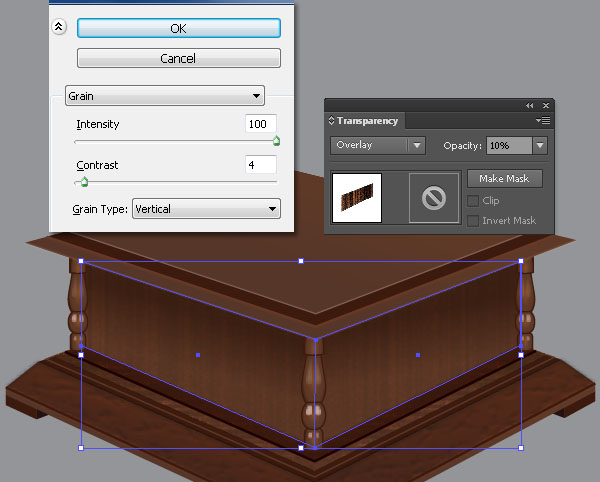
Task: Edit the Contrast value field
Action: [261, 164]
